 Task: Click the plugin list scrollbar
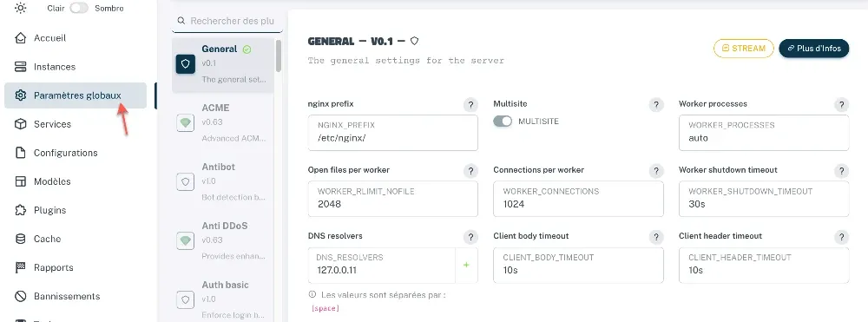coord(279,56)
